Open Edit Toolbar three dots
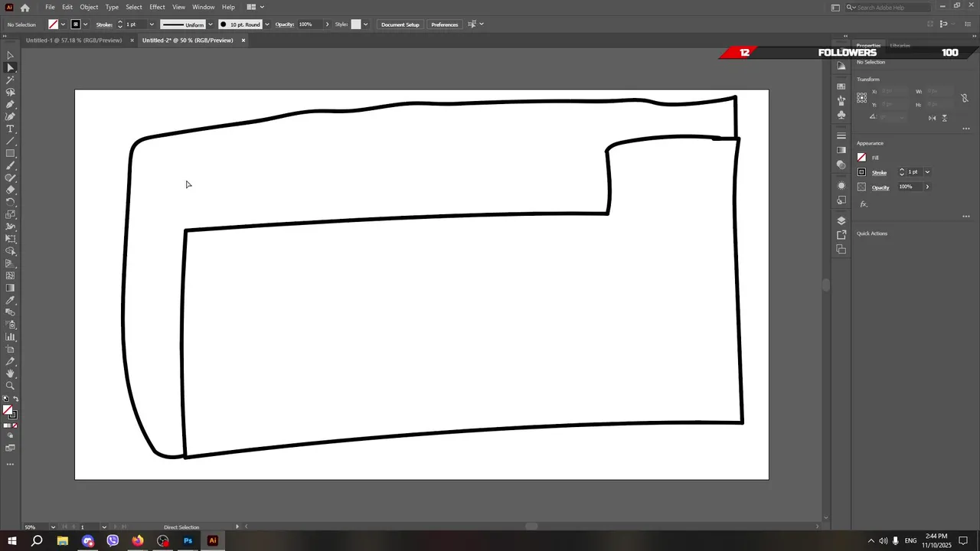Screen dimensions: 980x551 coord(10,464)
